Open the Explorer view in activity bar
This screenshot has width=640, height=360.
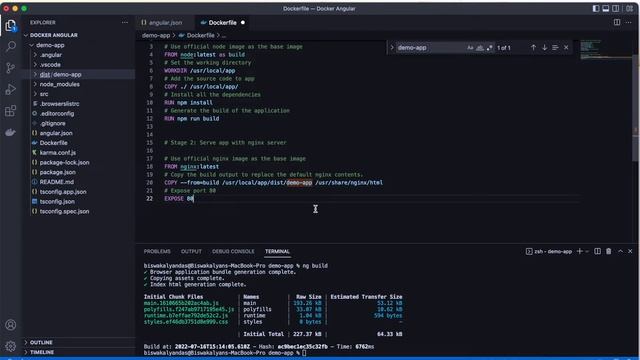click(x=11, y=26)
